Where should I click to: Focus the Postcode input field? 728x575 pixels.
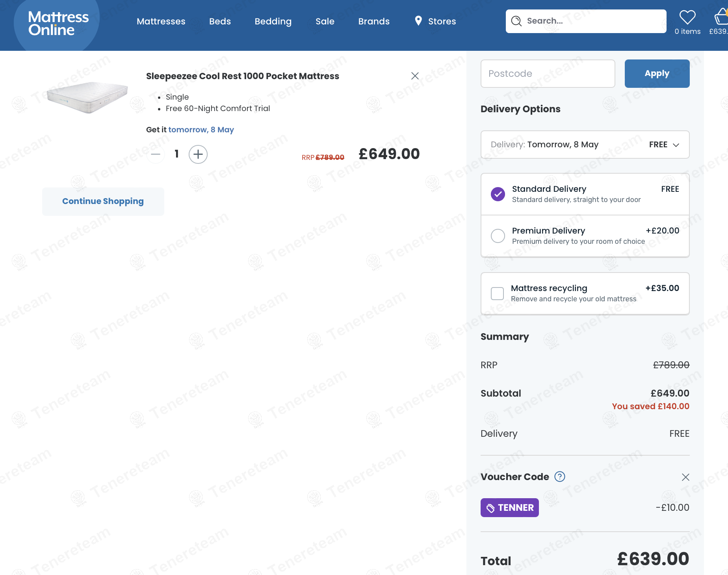pos(548,74)
